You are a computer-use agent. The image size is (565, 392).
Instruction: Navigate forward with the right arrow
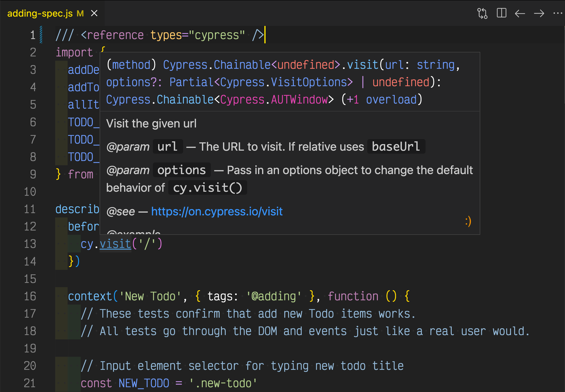(x=539, y=13)
